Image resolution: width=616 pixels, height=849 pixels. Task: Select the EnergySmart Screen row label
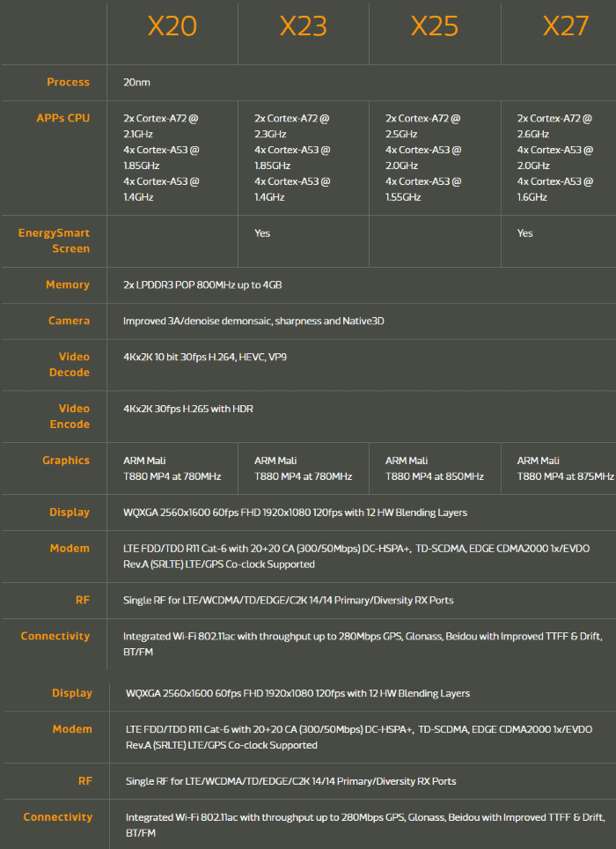pos(54,240)
